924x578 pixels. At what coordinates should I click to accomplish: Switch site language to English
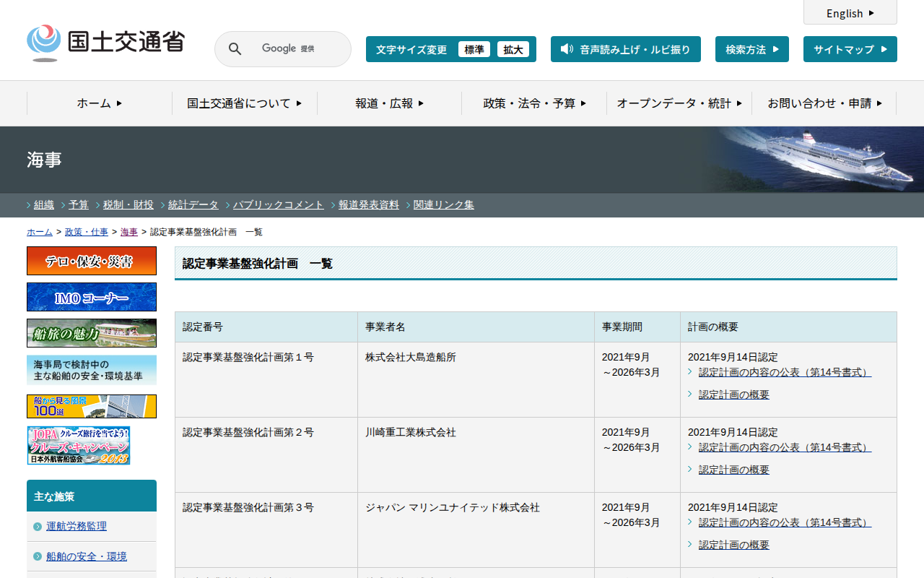pyautogui.click(x=850, y=13)
